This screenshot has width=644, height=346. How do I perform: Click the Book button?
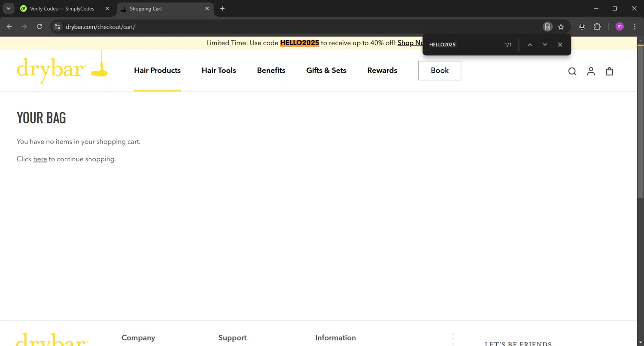(x=440, y=70)
